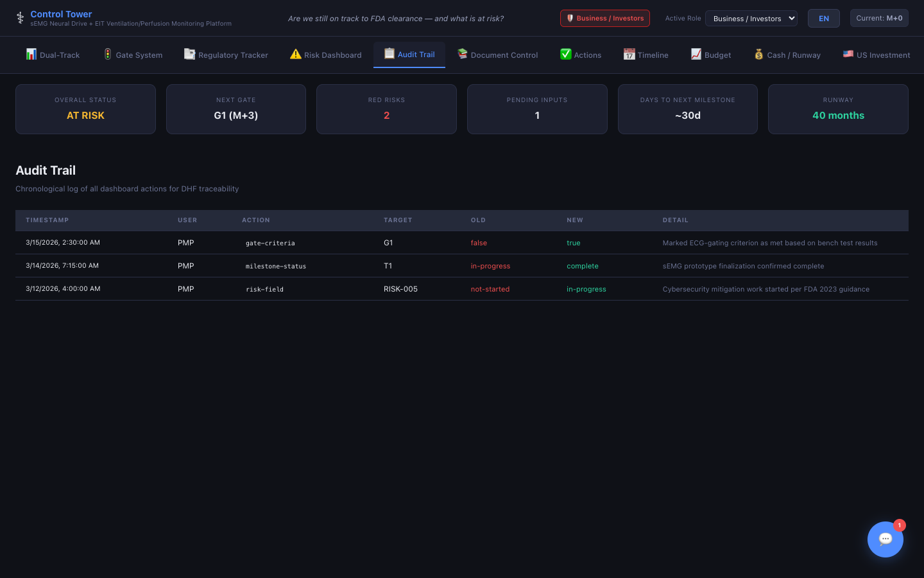The width and height of the screenshot is (924, 578).
Task: Select the Red Risks summary card
Action: [x=386, y=109]
